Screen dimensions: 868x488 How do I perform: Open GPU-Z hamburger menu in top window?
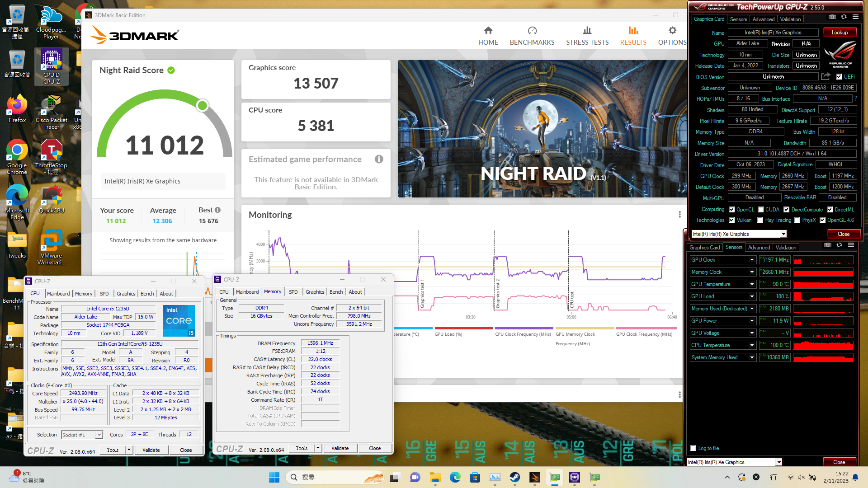click(x=855, y=17)
